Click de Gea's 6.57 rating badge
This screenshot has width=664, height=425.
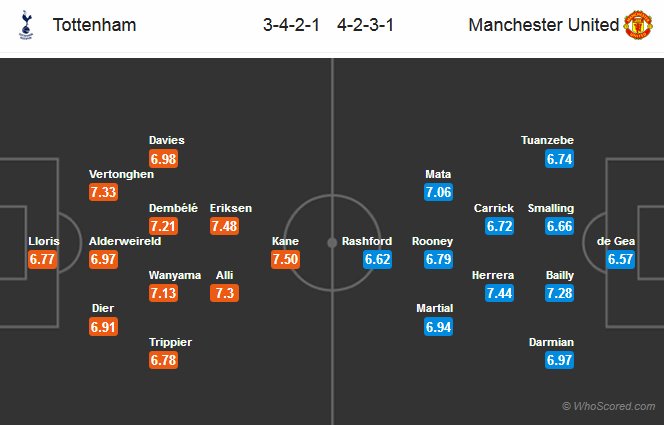click(x=620, y=259)
